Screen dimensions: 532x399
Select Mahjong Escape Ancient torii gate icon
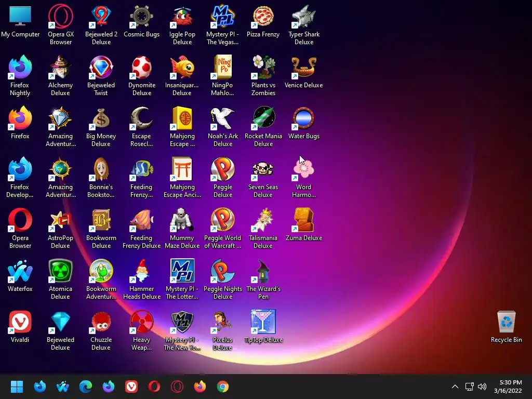(x=182, y=169)
